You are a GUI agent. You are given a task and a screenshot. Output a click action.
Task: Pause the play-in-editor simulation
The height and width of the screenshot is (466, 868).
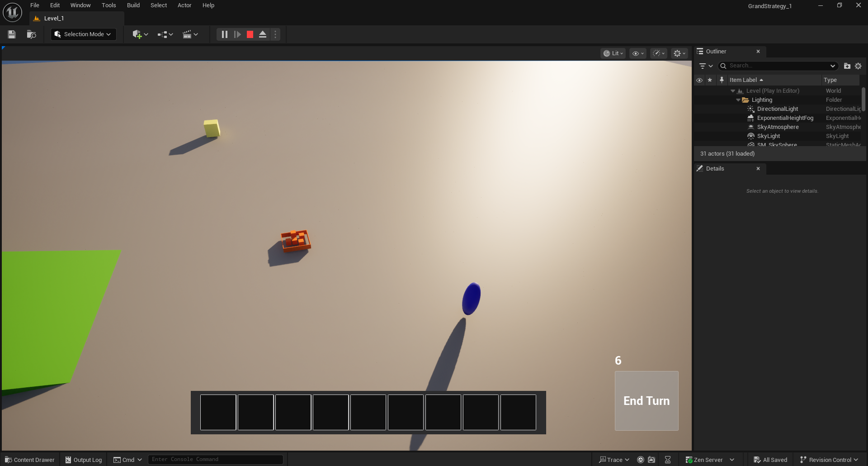coord(225,34)
